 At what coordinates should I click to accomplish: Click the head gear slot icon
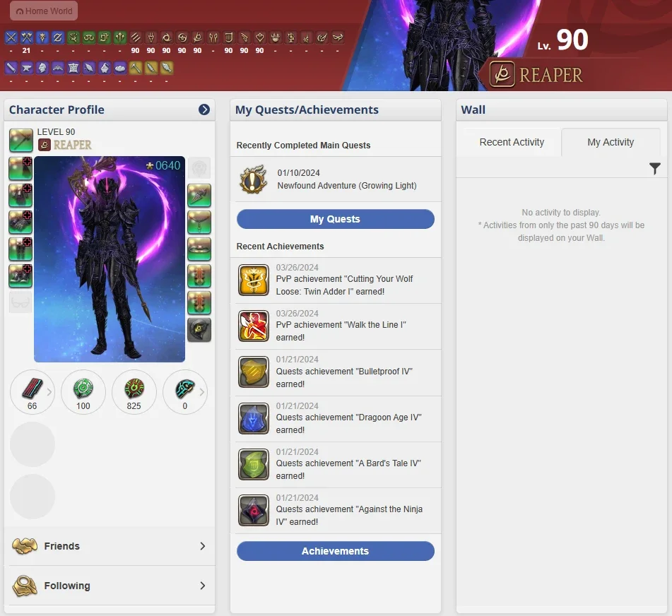(20, 168)
